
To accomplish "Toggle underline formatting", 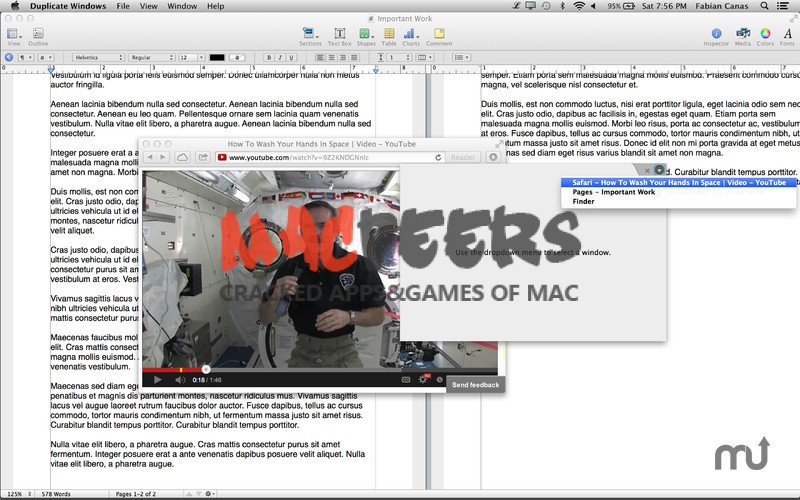I will point(291,58).
